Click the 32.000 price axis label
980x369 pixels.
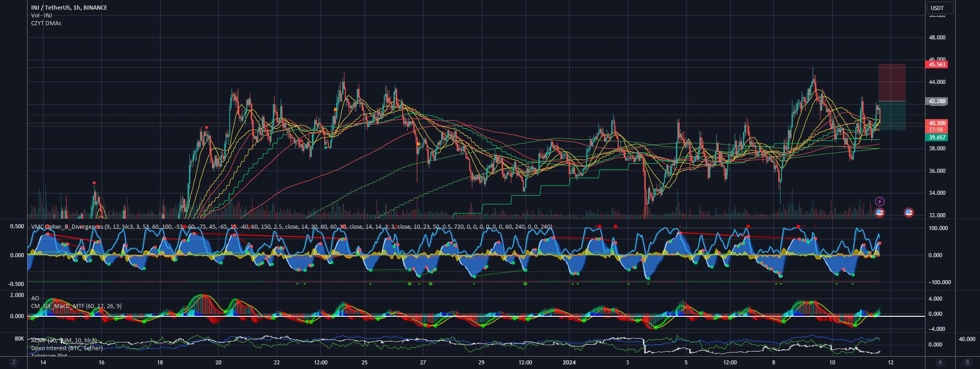point(937,215)
